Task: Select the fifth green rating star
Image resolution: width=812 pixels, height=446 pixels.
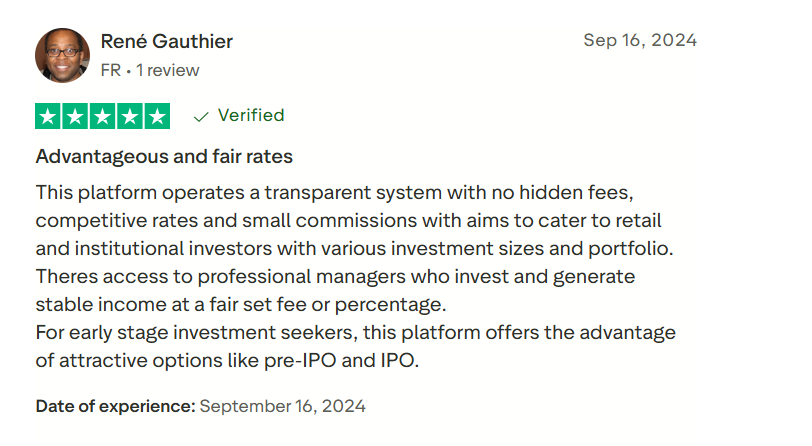Action: tap(157, 116)
